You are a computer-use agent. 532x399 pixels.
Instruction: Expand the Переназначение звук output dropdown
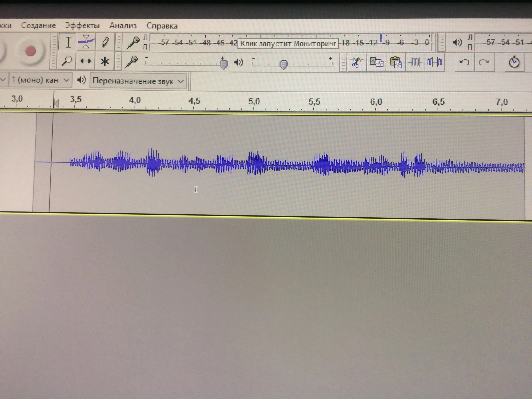(x=138, y=81)
